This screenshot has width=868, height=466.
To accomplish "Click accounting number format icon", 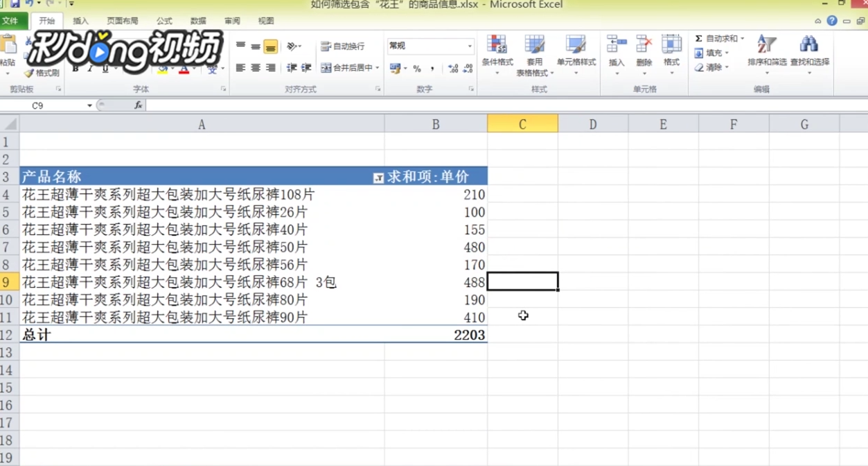I will click(395, 68).
